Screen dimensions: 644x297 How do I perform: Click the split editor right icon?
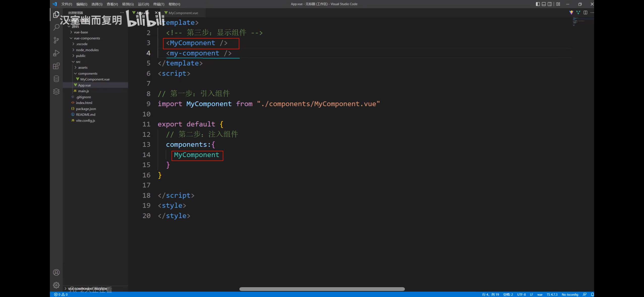tap(585, 13)
